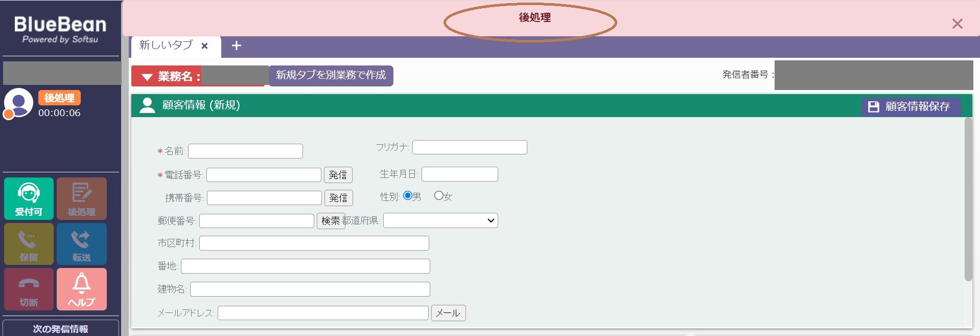The width and height of the screenshot is (980, 336).
Task: Click the 名前 name input field
Action: (x=245, y=151)
